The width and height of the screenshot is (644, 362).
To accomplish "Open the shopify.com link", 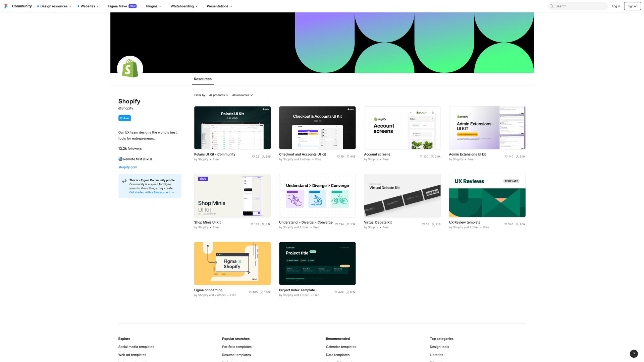I will [x=127, y=167].
